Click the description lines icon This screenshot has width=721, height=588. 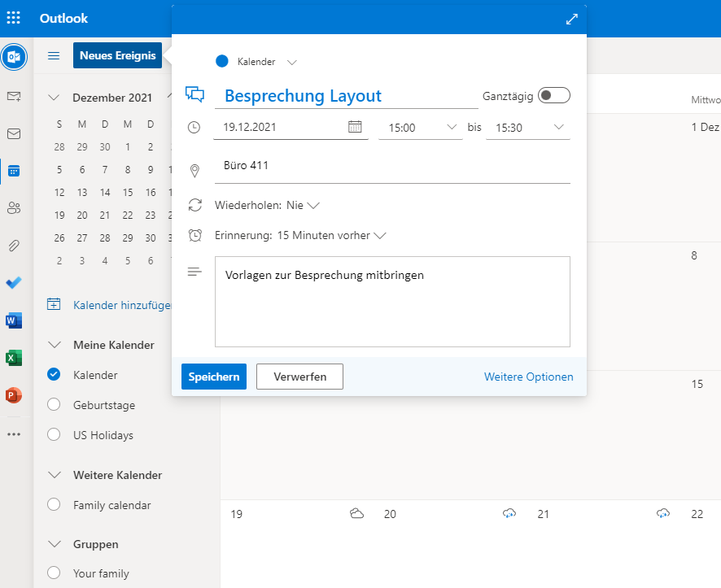click(x=194, y=272)
